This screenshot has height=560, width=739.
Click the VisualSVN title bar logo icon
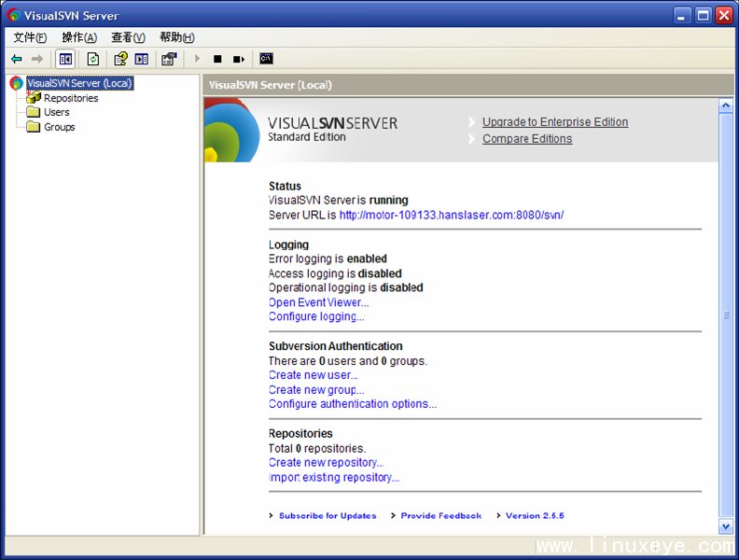(x=14, y=16)
